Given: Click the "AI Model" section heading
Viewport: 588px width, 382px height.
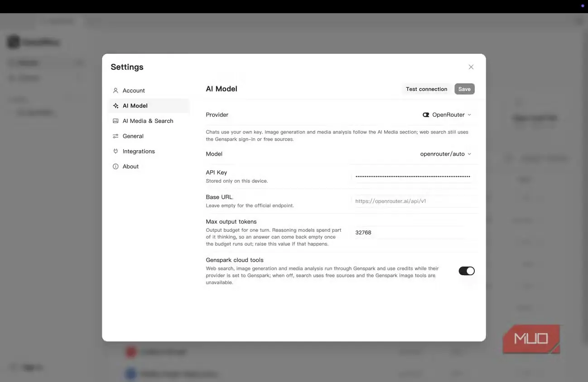Looking at the screenshot, I should [222, 89].
